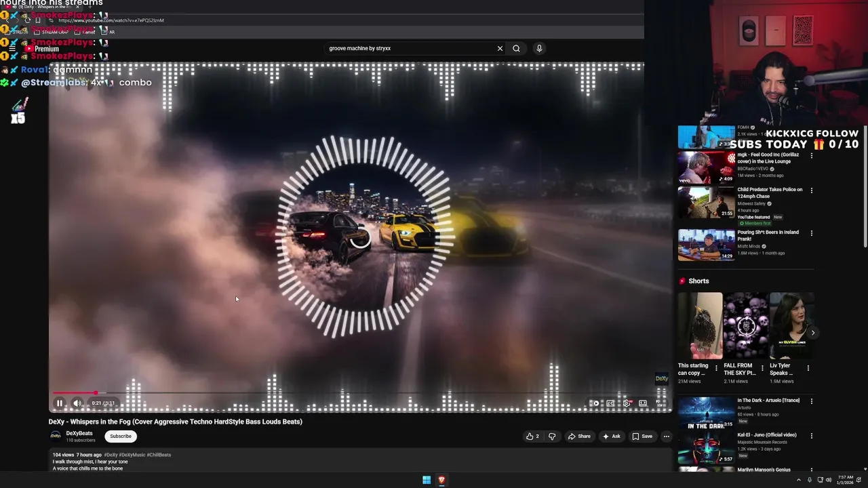Screen dimensions: 868x488
Task: Open Brave browser icon on taskbar
Action: point(441,480)
